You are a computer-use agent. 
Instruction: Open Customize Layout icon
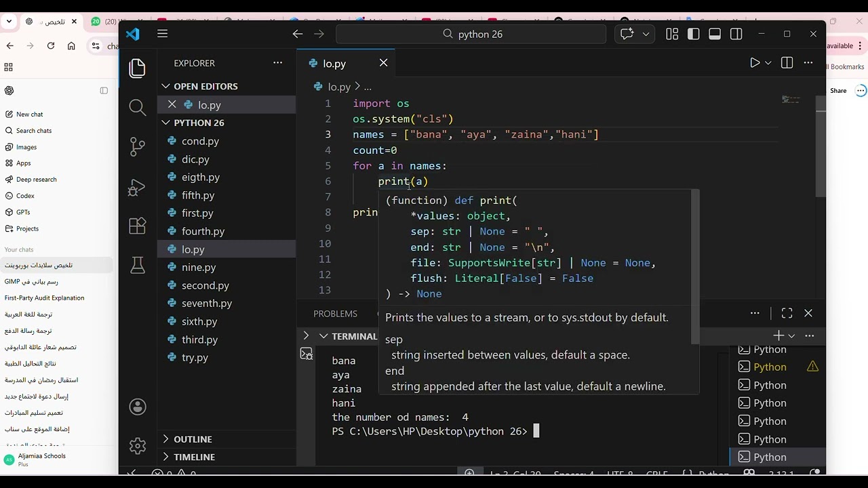point(672,34)
